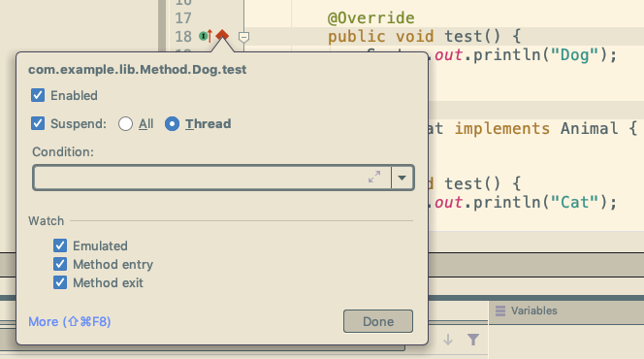The image size is (644, 359).
Task: Select the All suspend radio button
Action: 125,123
